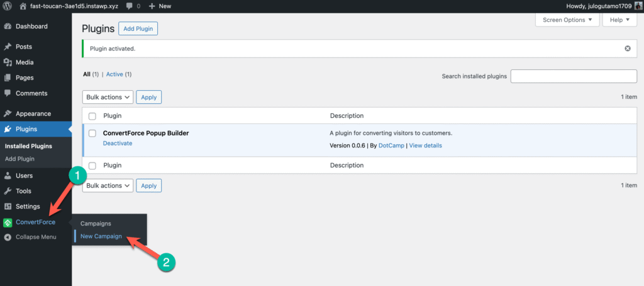Click the Collapse Menu arrow icon
The width and height of the screenshot is (644, 286).
(8, 237)
